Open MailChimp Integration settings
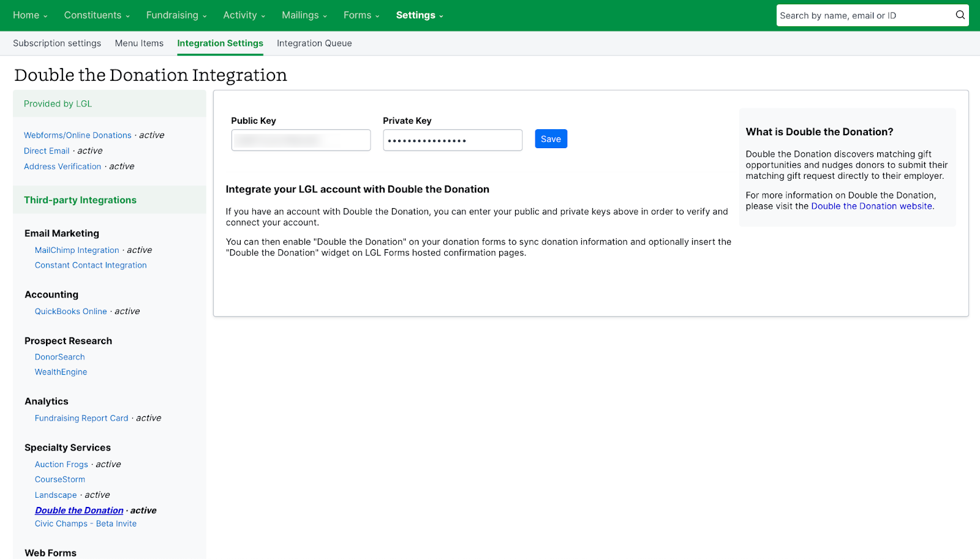Screen dimensions: 980x559 77,250
